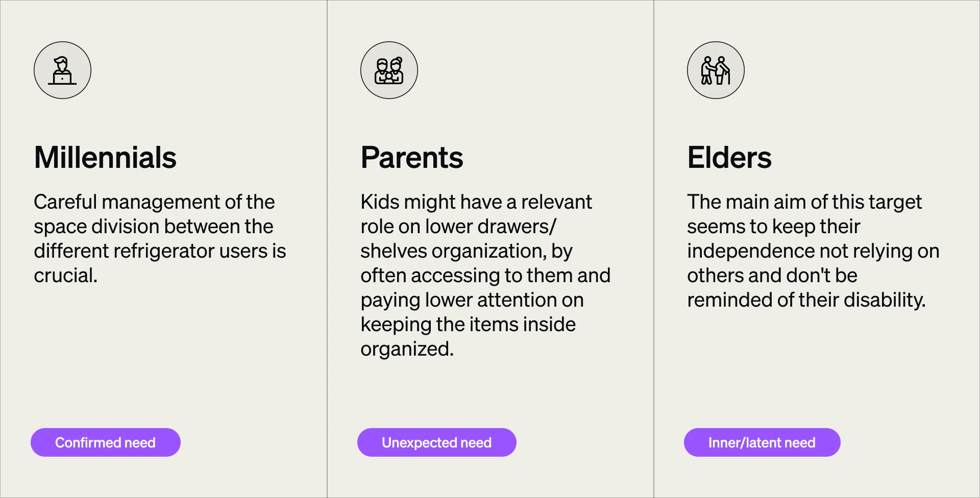Click the Parents family icon

389,70
